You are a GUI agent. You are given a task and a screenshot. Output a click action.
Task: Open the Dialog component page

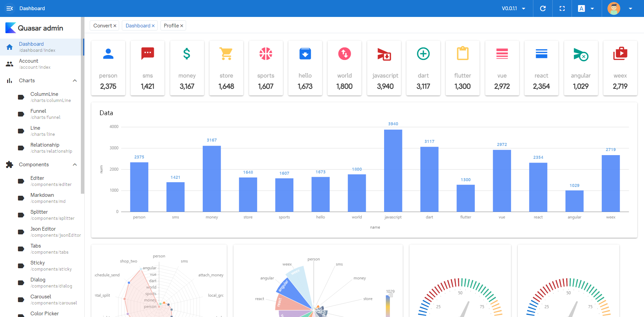tap(41, 283)
